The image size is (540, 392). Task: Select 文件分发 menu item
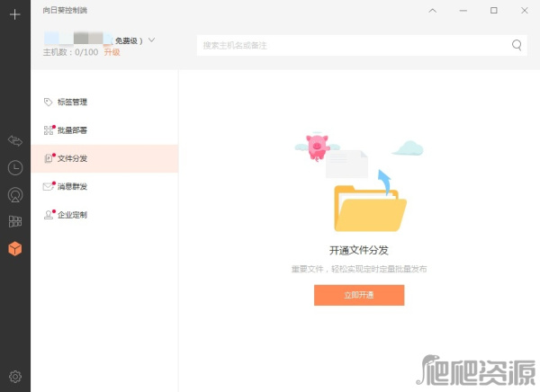click(x=104, y=158)
